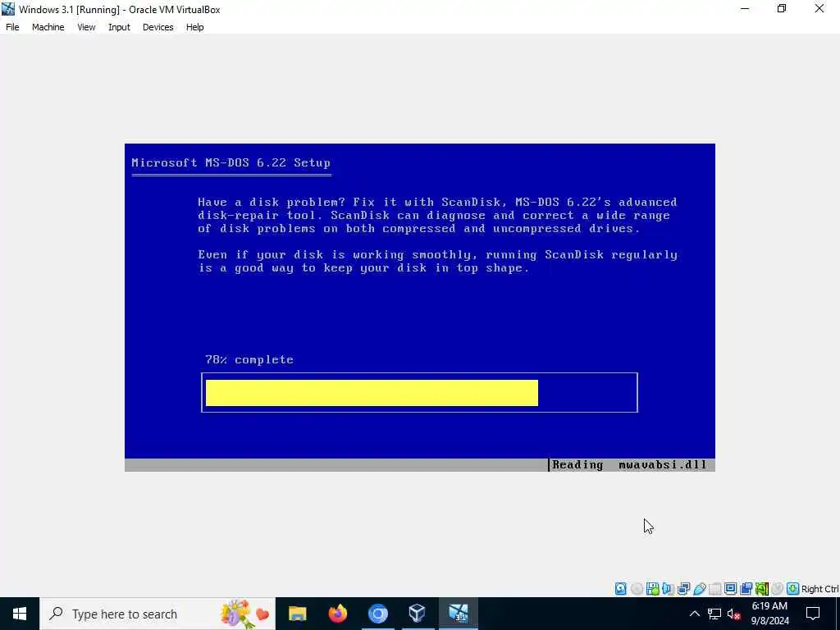Show hidden system tray icons
The image size is (840, 630).
[694, 614]
